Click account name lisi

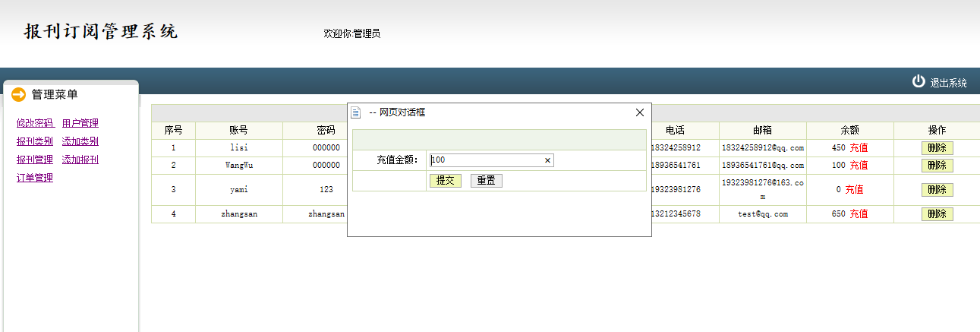(239, 147)
